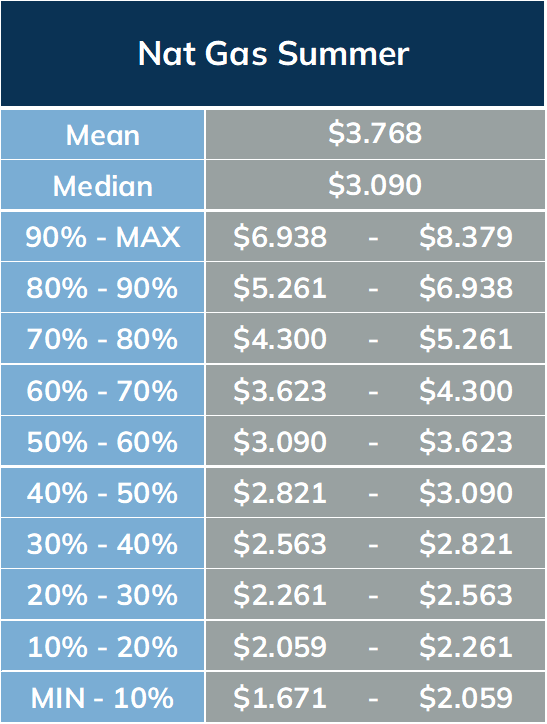This screenshot has width=547, height=724.
Task: Click the Nat Gas Summer header
Action: [x=273, y=54]
